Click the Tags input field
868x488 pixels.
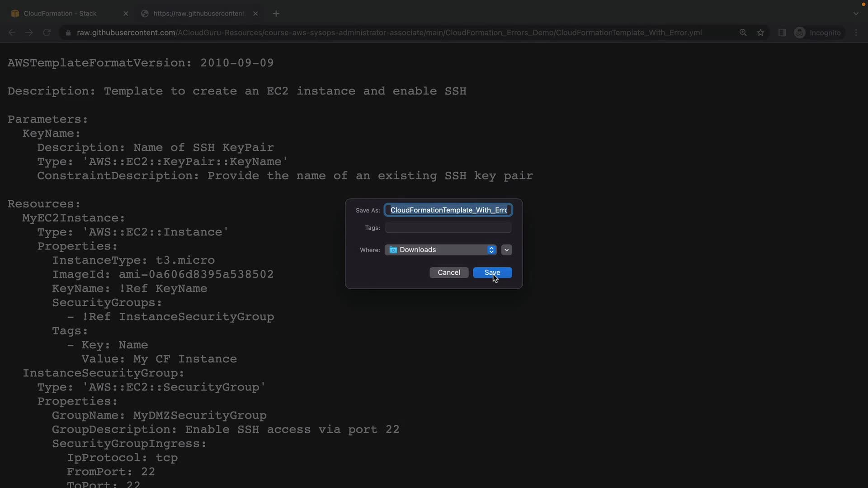(448, 228)
